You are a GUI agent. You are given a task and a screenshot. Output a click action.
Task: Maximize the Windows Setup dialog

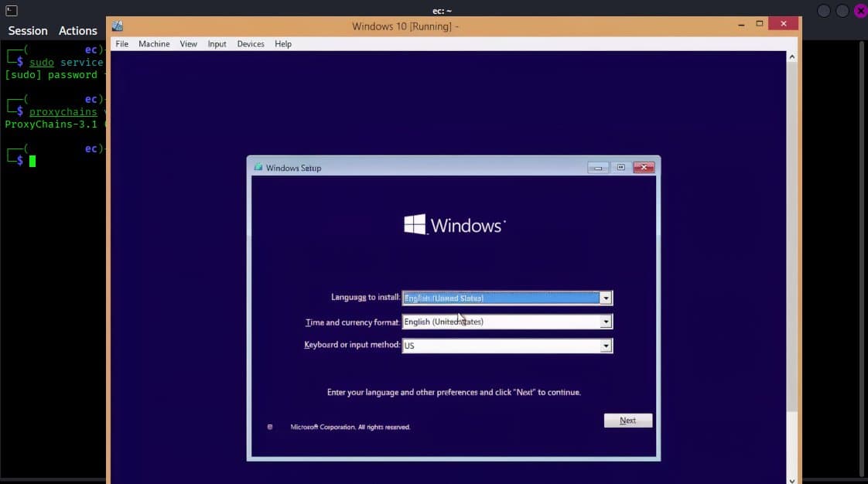coord(620,168)
